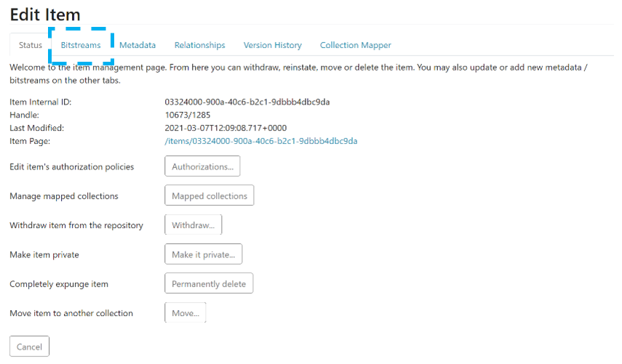Open the Collection Mapper tab
The image size is (622, 364).
(355, 45)
